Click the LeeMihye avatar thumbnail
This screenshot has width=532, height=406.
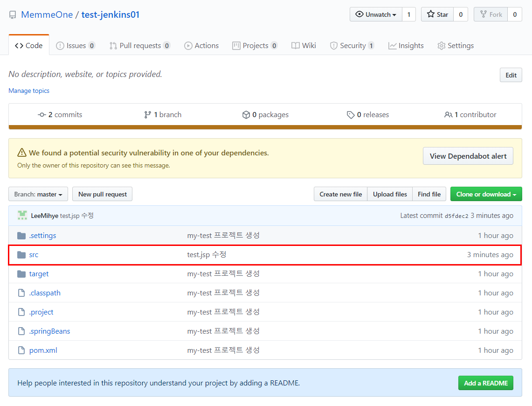click(22, 216)
